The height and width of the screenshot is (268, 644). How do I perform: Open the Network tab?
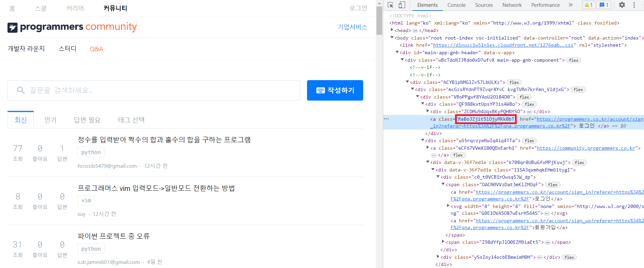(512, 5)
